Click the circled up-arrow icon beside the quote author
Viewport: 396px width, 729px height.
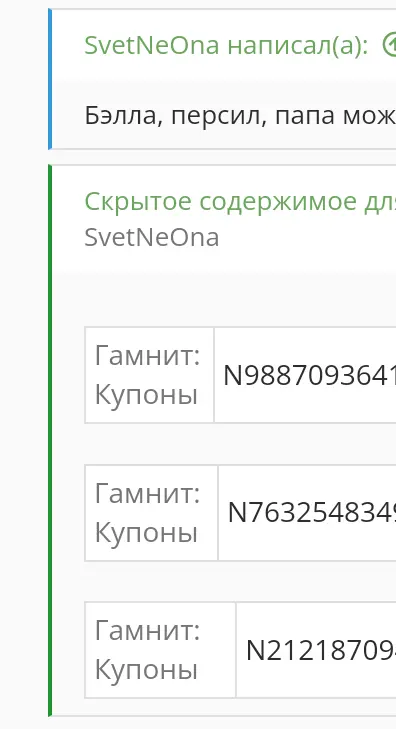pyautogui.click(x=389, y=46)
